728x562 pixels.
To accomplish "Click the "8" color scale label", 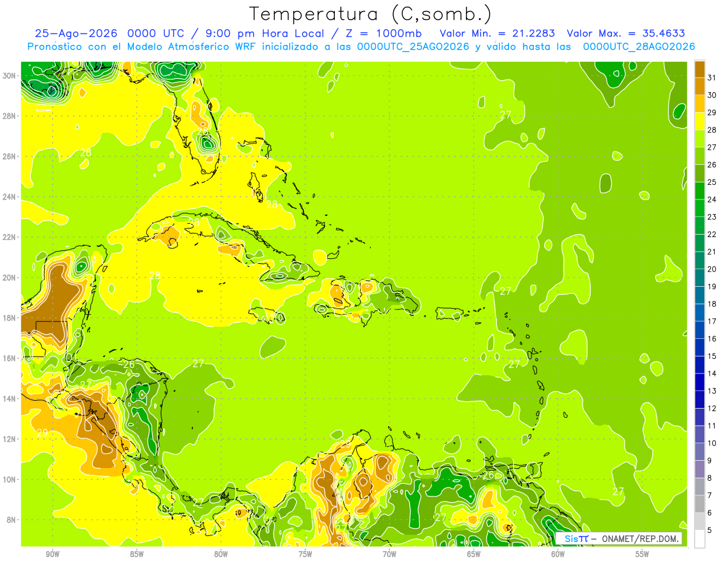I will point(709,478).
